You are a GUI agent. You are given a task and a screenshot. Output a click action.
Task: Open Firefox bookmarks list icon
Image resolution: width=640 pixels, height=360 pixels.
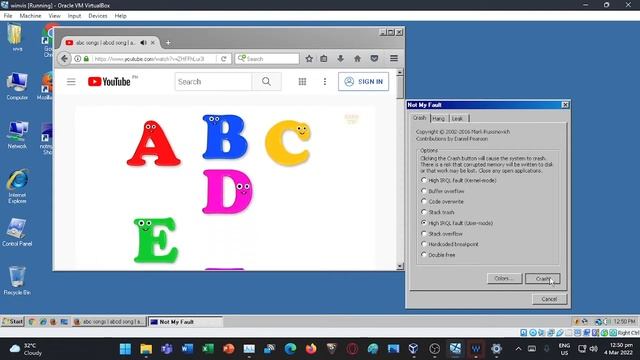coord(324,59)
